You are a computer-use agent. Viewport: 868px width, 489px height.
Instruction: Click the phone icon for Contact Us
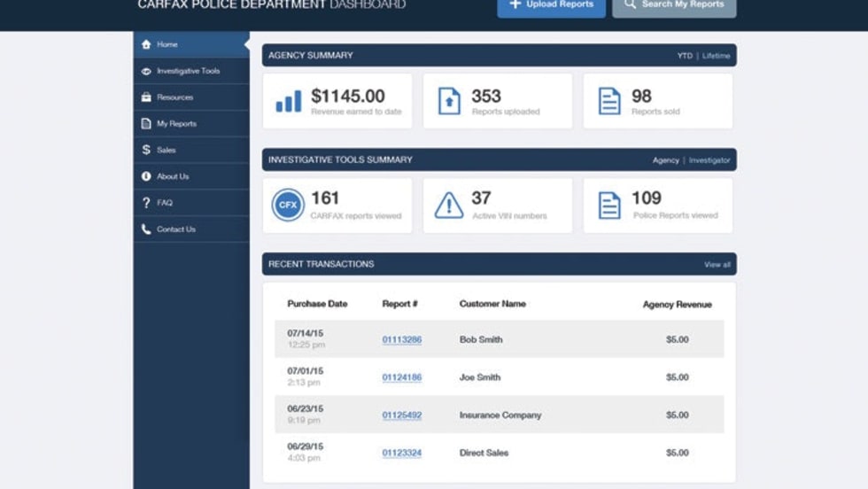pos(146,229)
